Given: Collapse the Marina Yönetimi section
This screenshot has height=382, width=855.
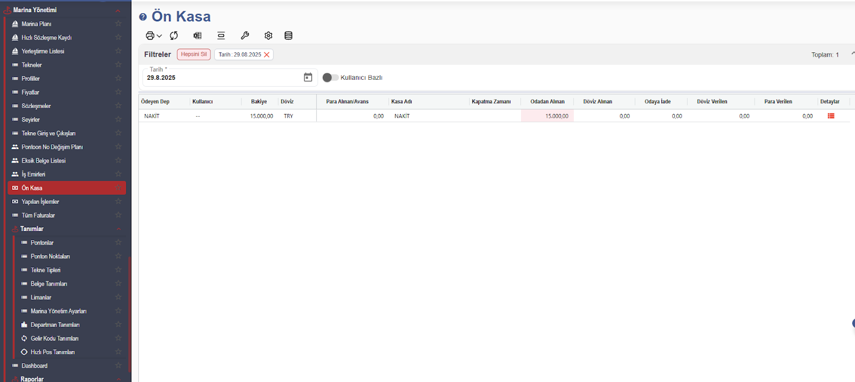Looking at the screenshot, I should pyautogui.click(x=118, y=10).
